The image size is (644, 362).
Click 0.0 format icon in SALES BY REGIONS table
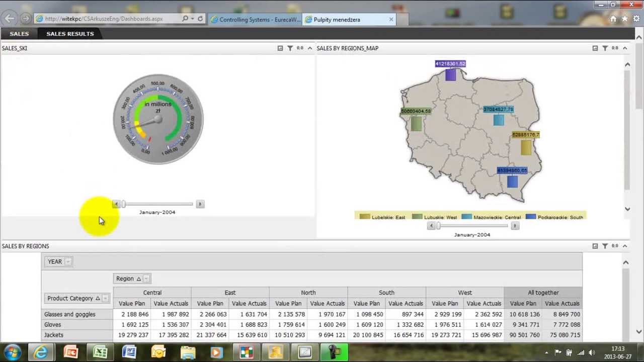coord(615,246)
